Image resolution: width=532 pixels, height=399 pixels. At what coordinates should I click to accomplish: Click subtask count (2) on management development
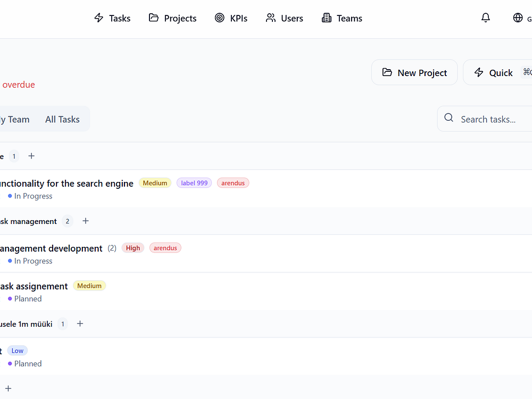pyautogui.click(x=112, y=248)
